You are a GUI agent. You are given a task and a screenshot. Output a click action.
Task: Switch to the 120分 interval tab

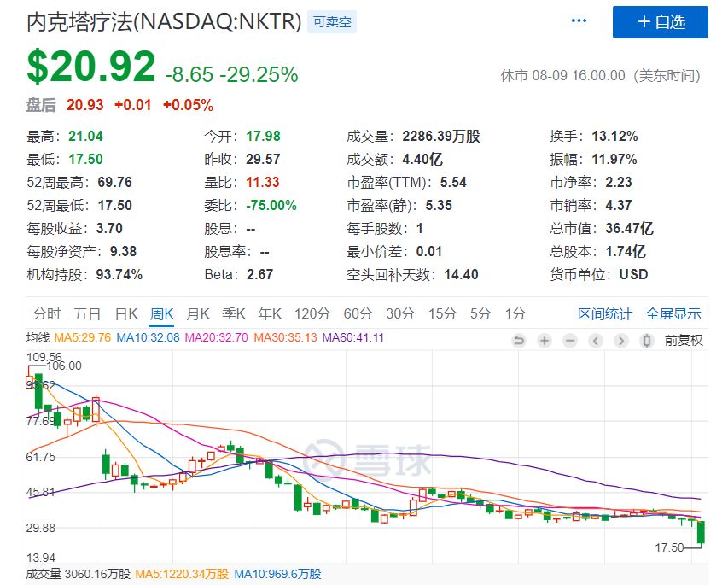pyautogui.click(x=312, y=313)
